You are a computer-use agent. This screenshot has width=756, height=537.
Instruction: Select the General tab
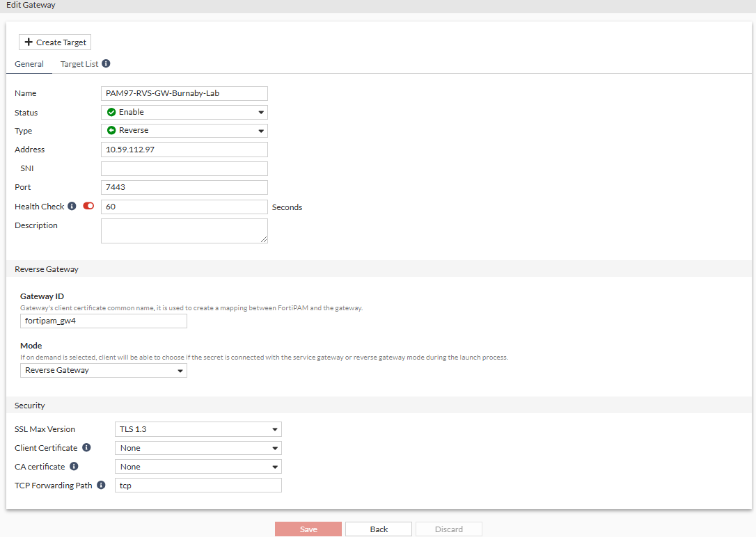coord(29,63)
